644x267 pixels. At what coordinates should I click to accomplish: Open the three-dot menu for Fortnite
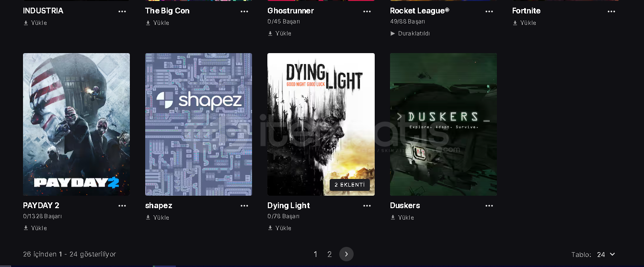coord(611,11)
